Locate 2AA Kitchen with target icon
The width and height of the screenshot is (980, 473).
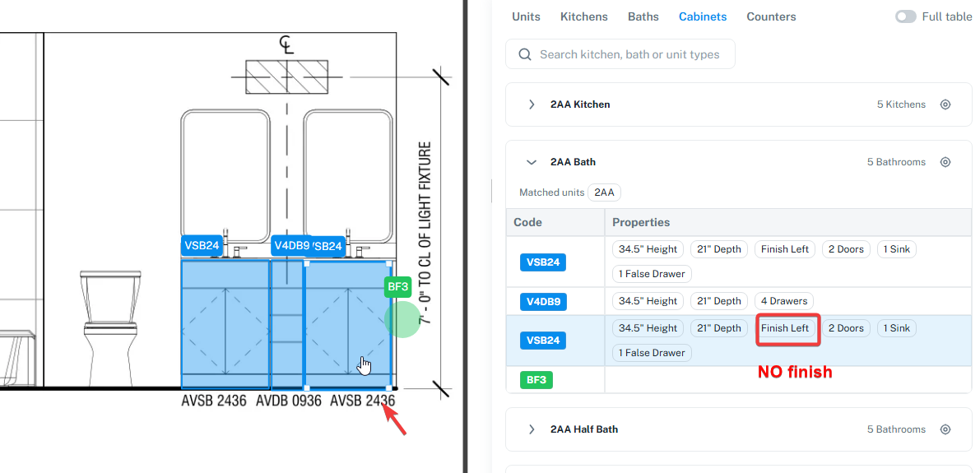click(x=945, y=104)
